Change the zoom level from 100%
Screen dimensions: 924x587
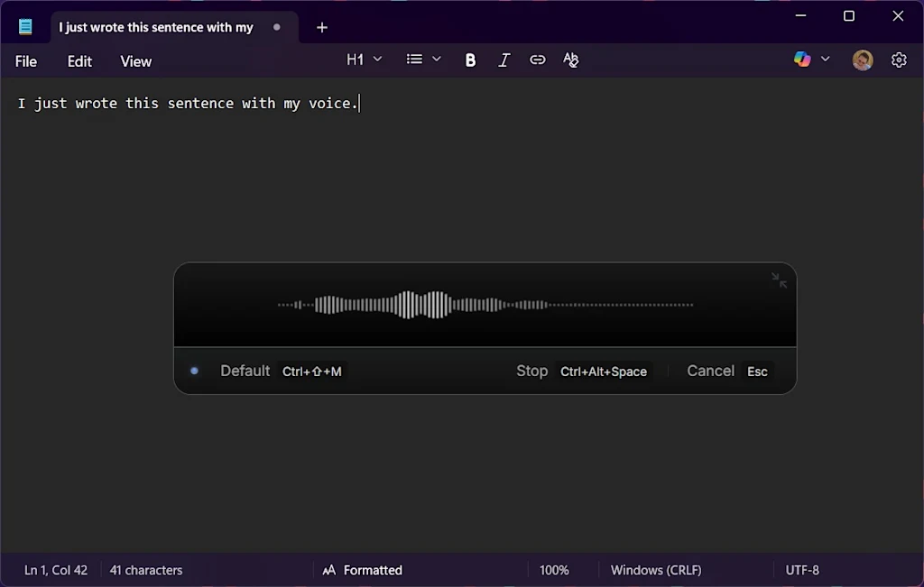pos(554,570)
